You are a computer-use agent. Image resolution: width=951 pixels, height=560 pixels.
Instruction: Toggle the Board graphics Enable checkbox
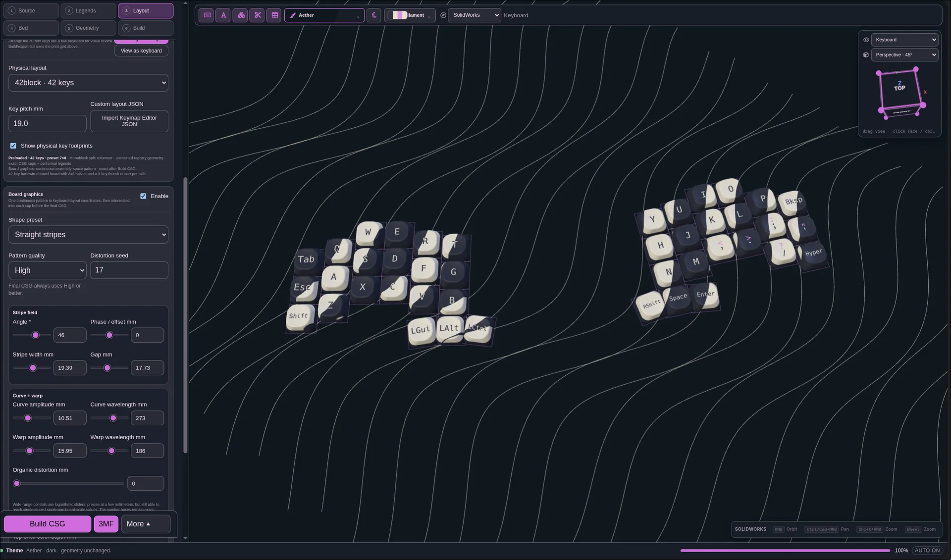(x=144, y=197)
